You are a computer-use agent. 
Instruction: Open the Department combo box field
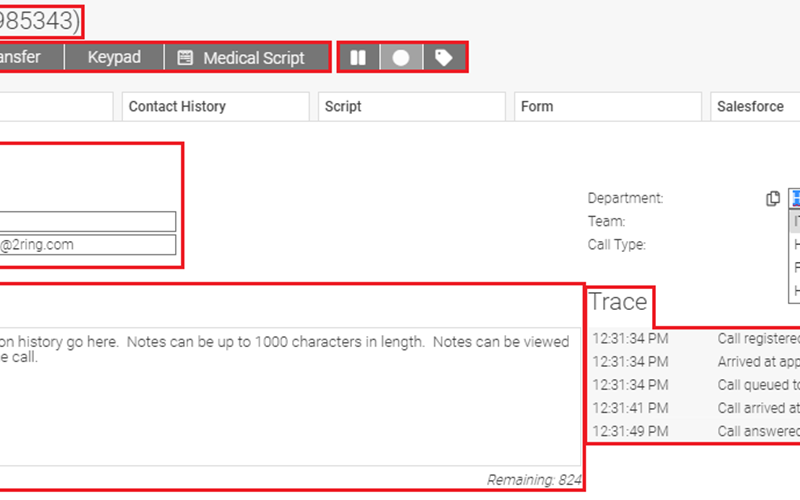pyautogui.click(x=794, y=198)
